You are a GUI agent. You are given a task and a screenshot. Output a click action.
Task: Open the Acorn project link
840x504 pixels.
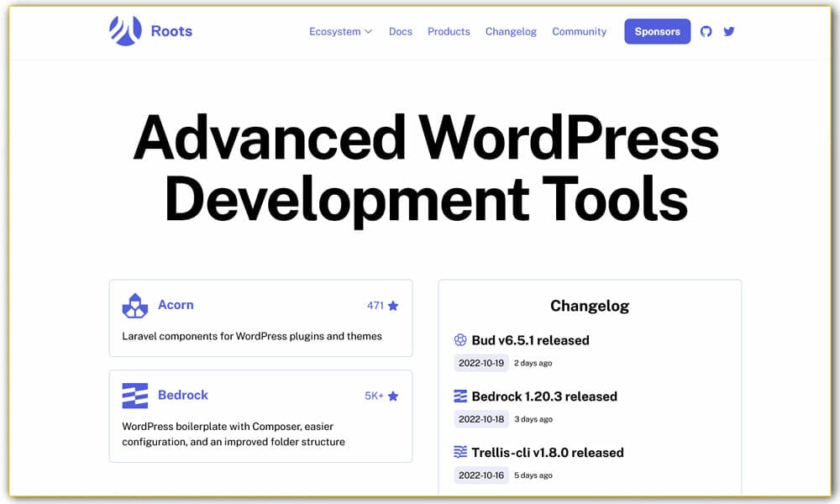pyautogui.click(x=176, y=305)
